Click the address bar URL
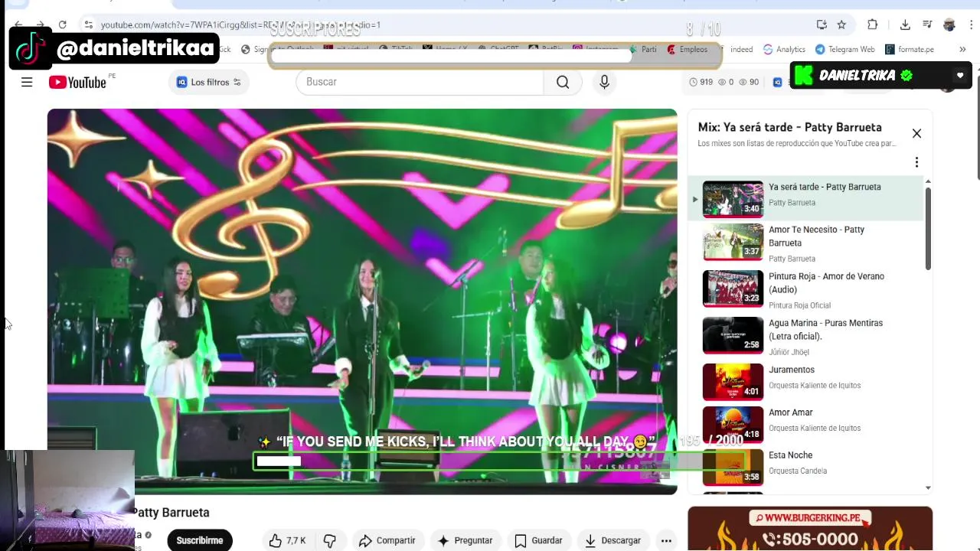The width and height of the screenshot is (980, 551). coord(240,24)
